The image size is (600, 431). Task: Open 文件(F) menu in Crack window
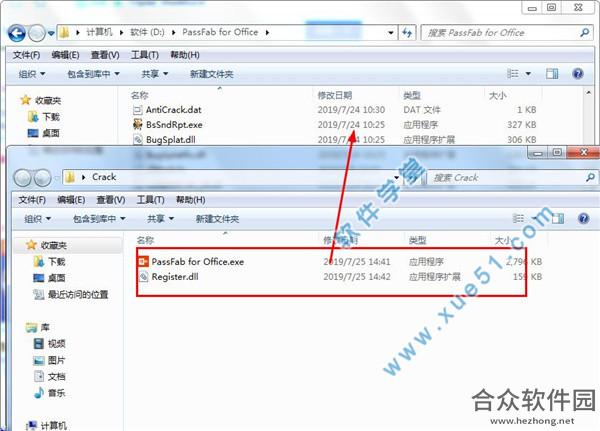[32, 200]
